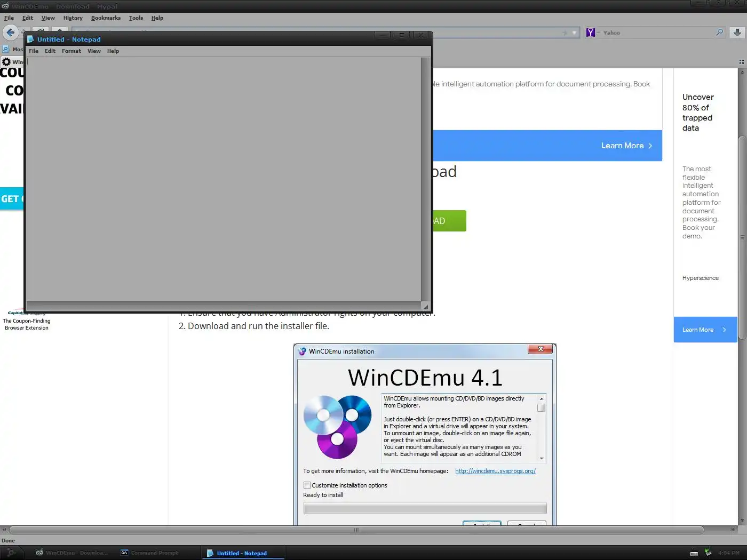Image resolution: width=747 pixels, height=560 pixels.
Task: Click the Start button on taskbar
Action: (10, 553)
